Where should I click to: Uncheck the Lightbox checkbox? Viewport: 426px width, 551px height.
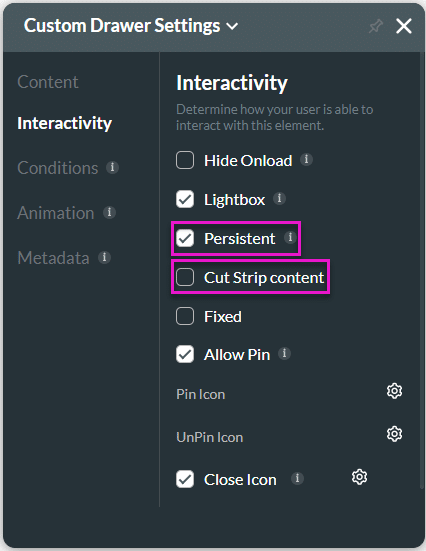click(185, 199)
